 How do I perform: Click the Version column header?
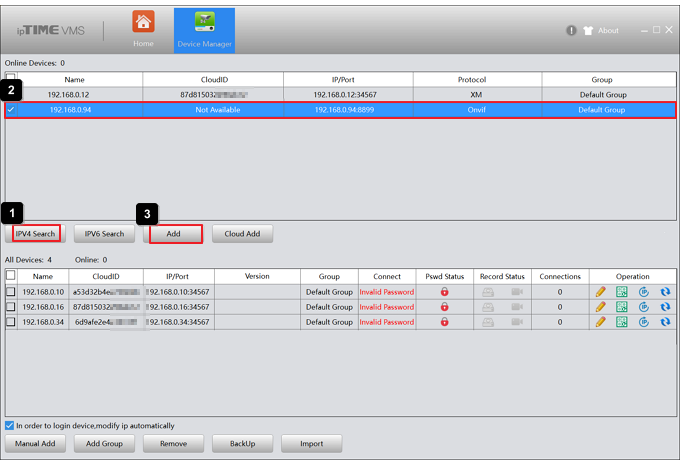click(257, 276)
